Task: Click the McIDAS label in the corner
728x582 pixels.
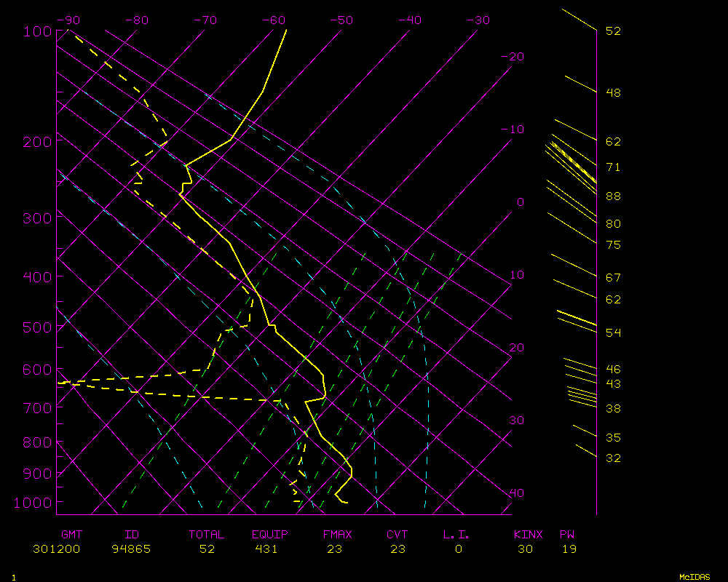Action: 695,577
